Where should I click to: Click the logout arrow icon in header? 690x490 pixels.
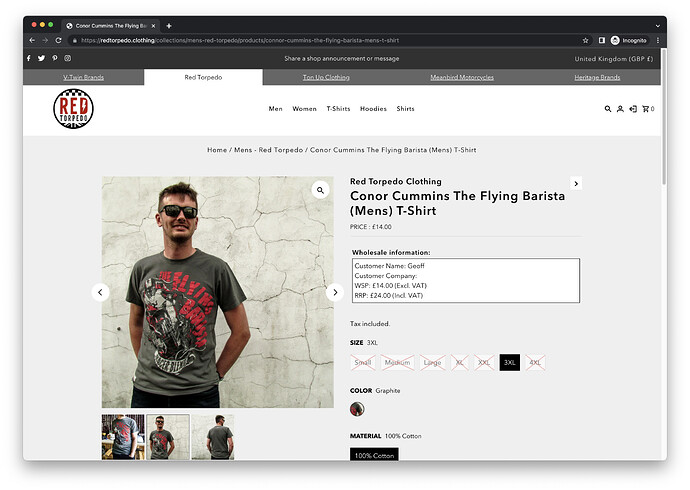point(633,109)
